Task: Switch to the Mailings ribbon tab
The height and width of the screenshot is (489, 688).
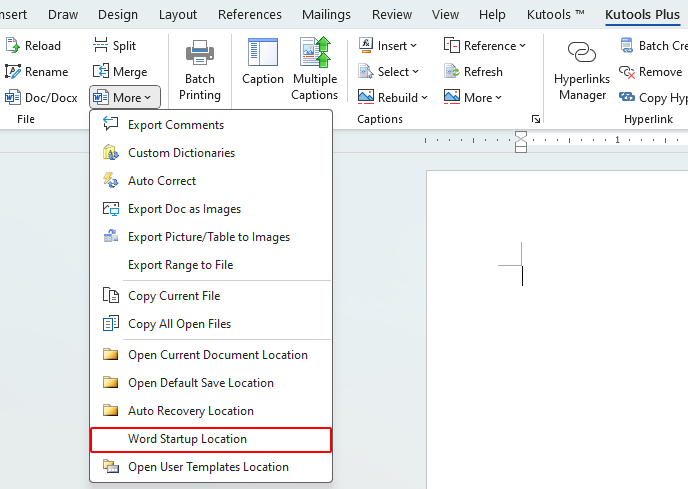Action: click(320, 15)
